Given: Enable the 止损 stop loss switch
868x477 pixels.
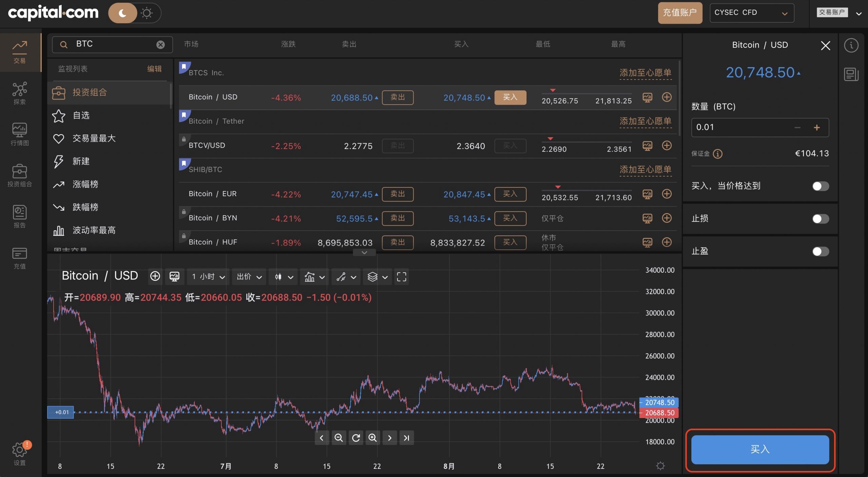Looking at the screenshot, I should [820, 219].
